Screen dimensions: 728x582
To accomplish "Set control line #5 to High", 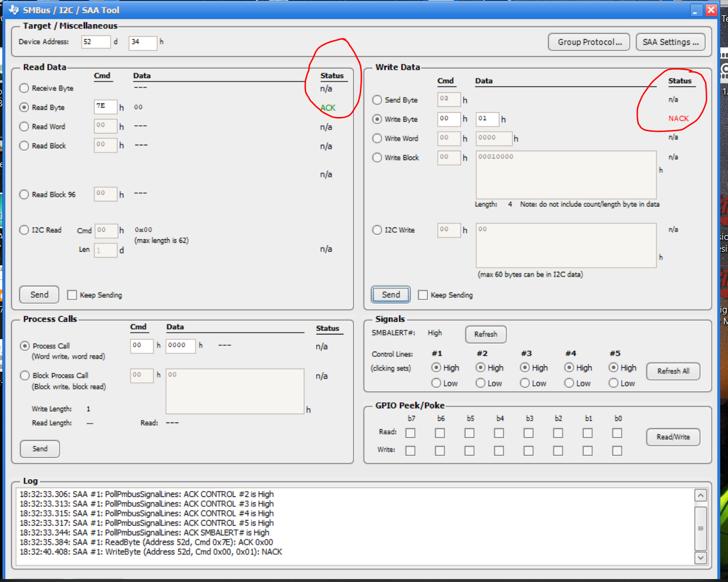I will pos(613,368).
